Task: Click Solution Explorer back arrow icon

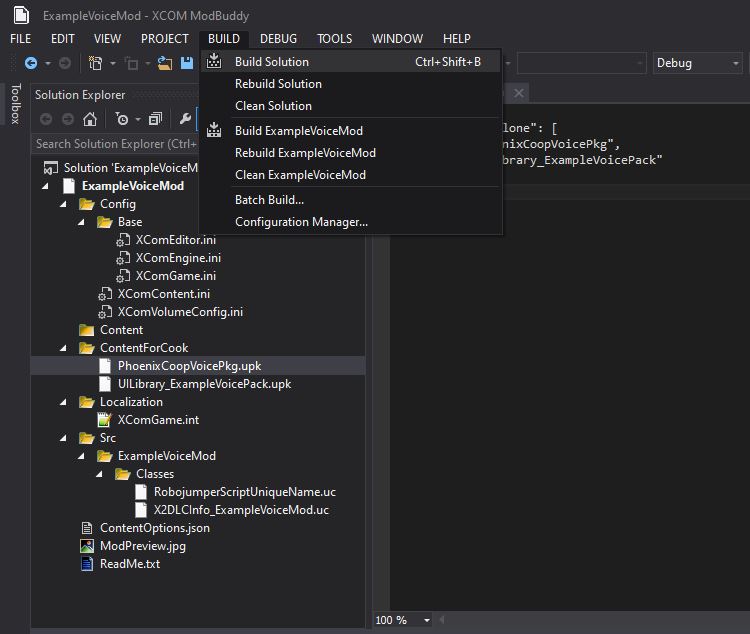Action: (46, 119)
